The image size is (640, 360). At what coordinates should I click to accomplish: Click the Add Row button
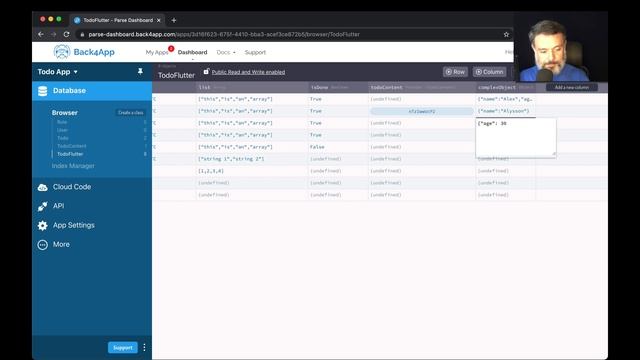tap(455, 72)
